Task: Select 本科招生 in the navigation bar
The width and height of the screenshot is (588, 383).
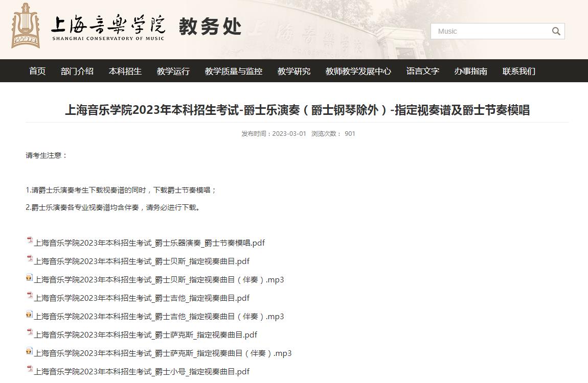Action: coord(125,71)
